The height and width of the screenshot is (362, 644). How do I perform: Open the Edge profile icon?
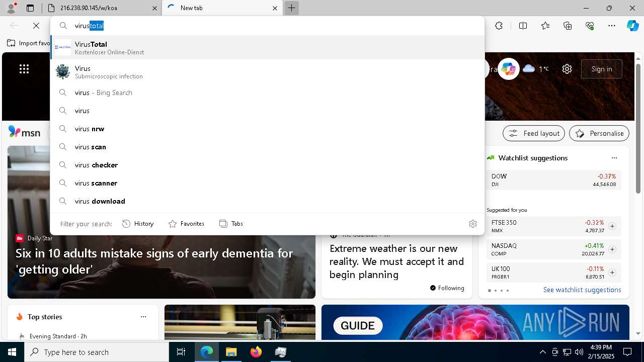[11, 8]
